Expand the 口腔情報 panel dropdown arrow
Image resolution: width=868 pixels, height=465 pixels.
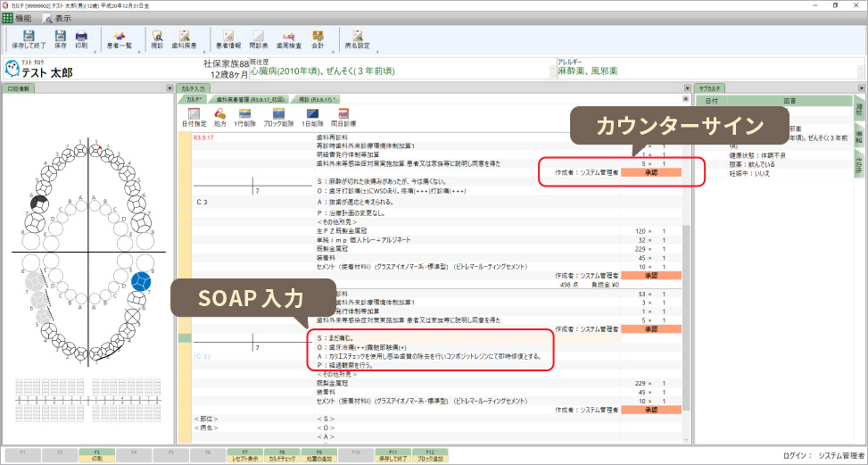click(x=169, y=89)
